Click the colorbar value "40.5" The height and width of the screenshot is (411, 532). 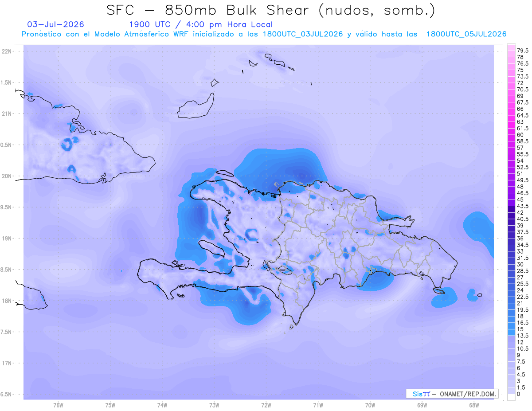pos(524,219)
